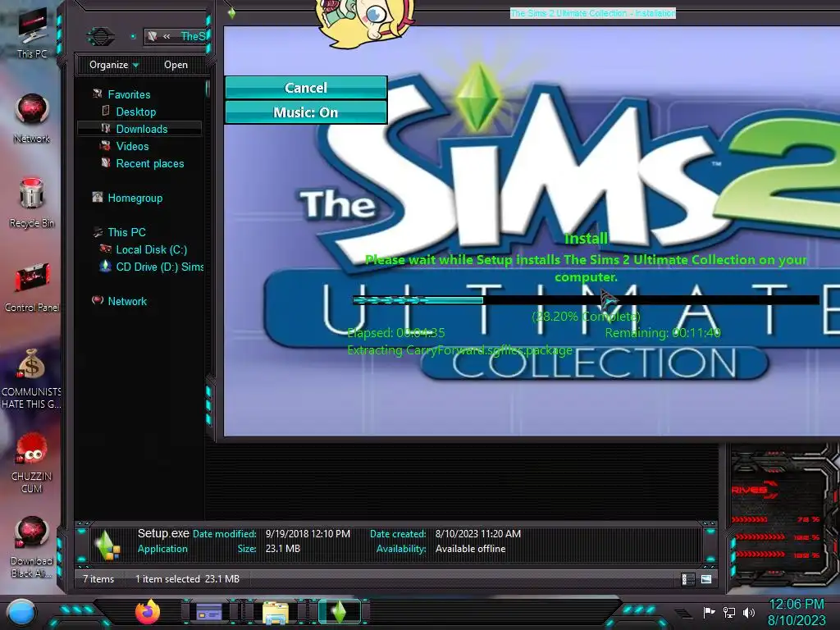Open CD Drive (D:) Sims in navigation pane

point(160,267)
